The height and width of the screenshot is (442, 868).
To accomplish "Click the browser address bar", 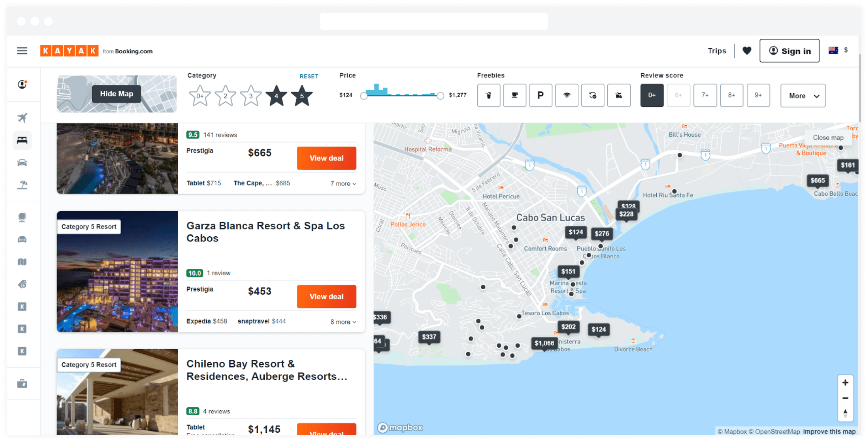I will pyautogui.click(x=434, y=21).
